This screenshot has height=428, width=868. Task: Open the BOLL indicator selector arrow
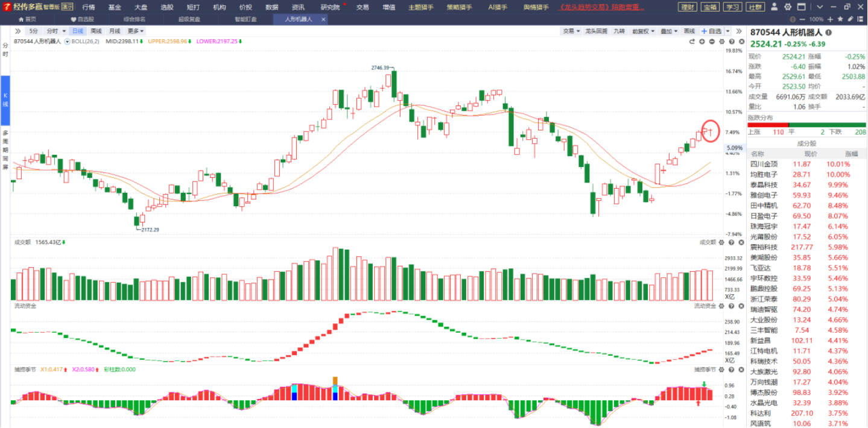pos(68,42)
